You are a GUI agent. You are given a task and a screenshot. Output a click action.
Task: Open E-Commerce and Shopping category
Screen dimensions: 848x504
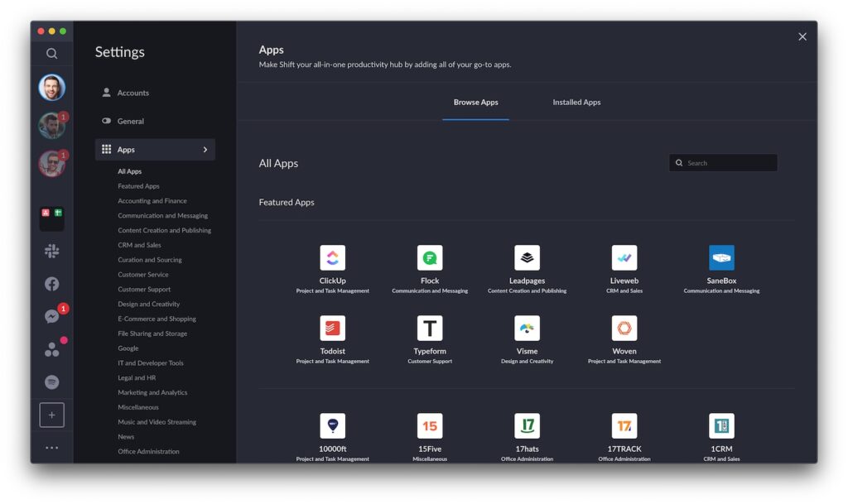tap(157, 319)
